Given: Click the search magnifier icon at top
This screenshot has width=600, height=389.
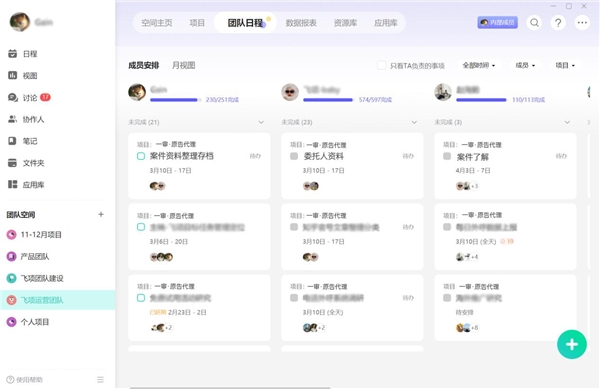Looking at the screenshot, I should [x=535, y=23].
